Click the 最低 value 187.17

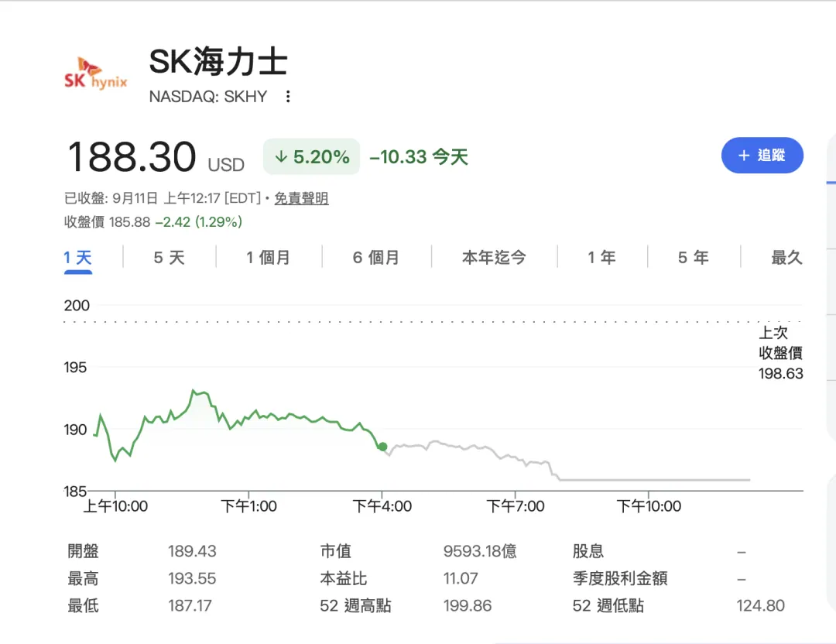tap(190, 605)
